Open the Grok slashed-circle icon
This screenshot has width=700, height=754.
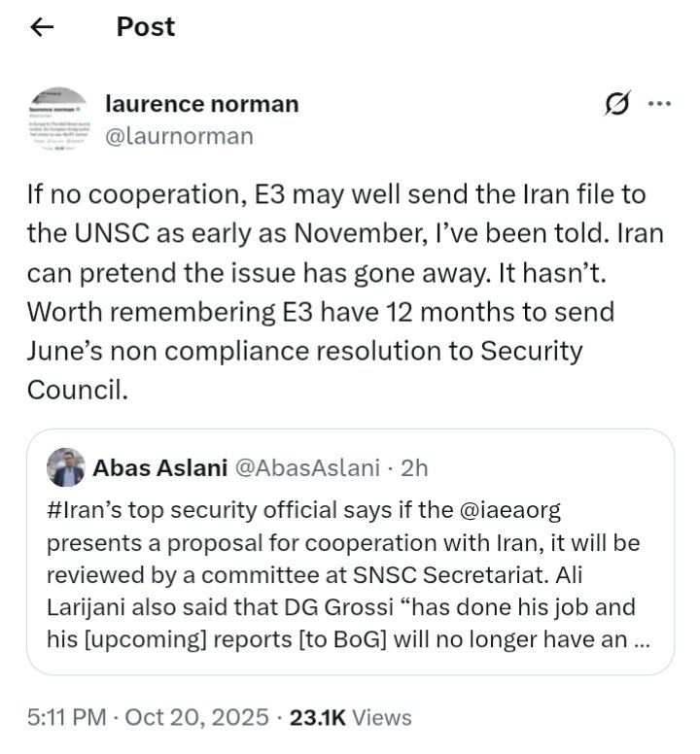(x=615, y=105)
